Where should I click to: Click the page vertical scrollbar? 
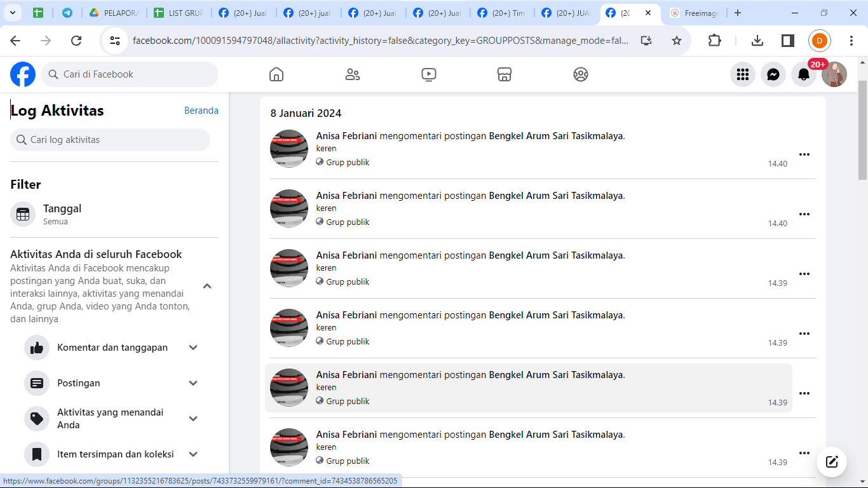coord(863,130)
